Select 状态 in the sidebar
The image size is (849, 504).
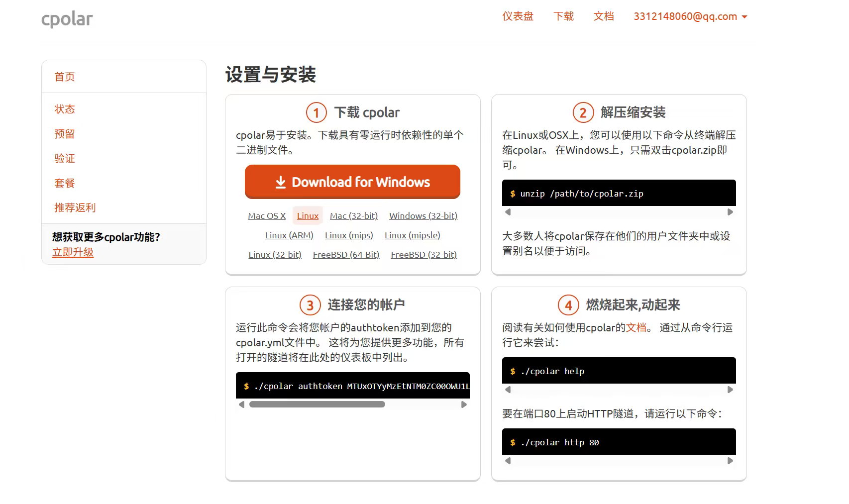click(65, 109)
